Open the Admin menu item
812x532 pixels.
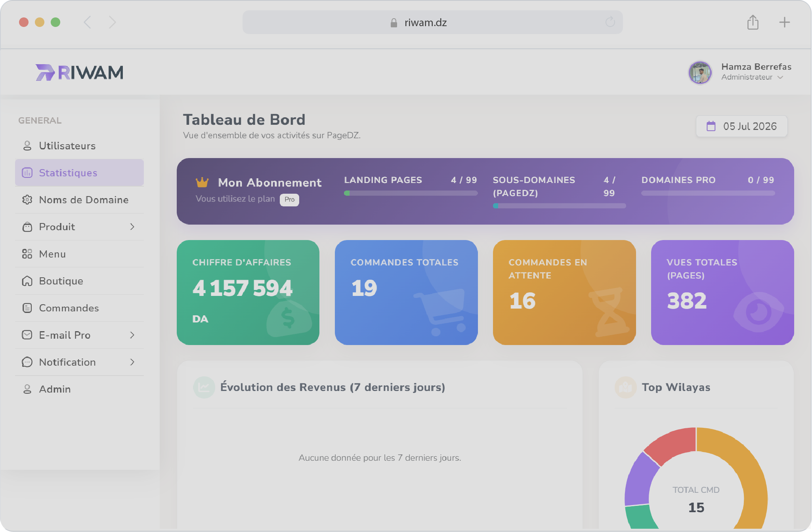click(x=79, y=389)
